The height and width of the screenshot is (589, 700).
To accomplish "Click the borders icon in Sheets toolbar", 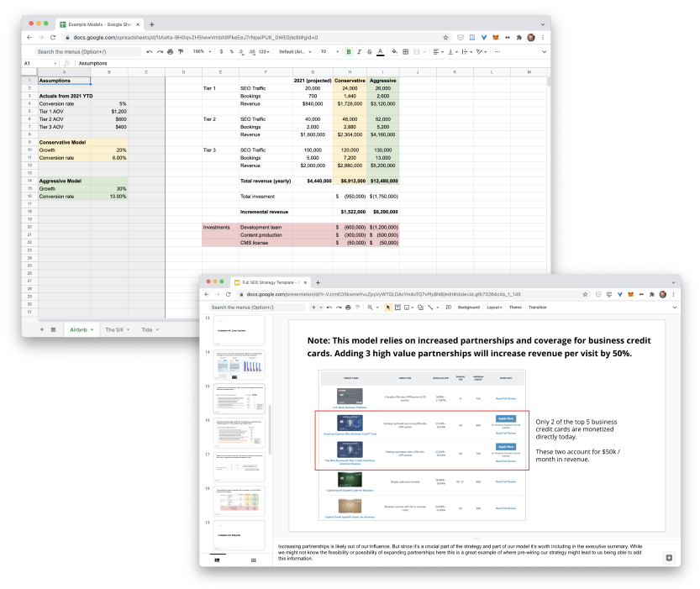I will [x=405, y=52].
